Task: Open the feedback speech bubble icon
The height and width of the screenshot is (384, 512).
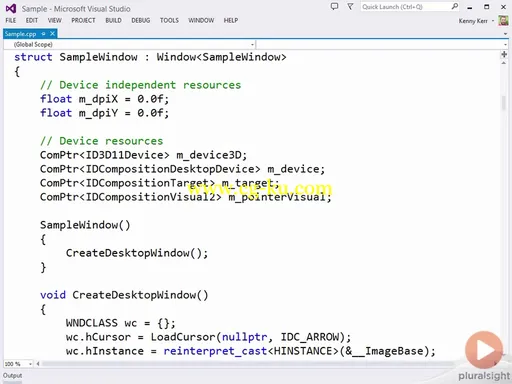Action: [334, 6]
